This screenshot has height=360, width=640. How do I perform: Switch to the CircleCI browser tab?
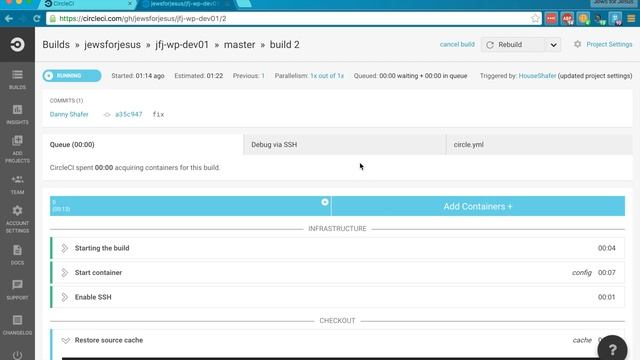coord(88,4)
